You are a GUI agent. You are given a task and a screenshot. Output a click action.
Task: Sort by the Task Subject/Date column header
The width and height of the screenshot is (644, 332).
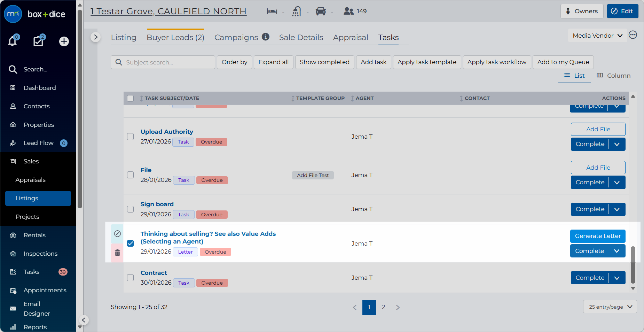coord(169,98)
